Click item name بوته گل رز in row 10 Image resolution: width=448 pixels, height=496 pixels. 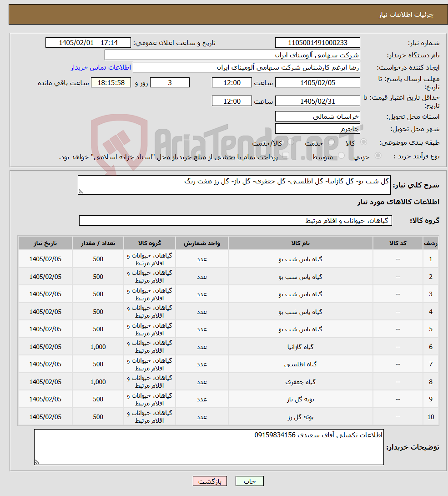pyautogui.click(x=300, y=417)
